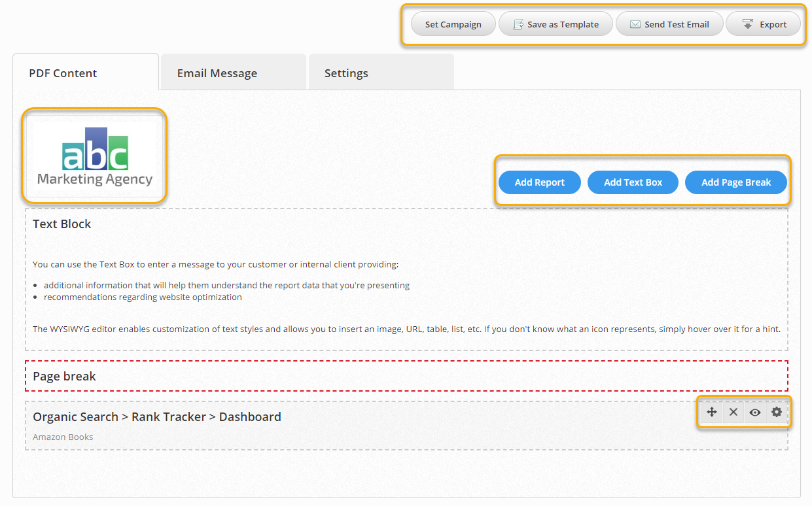Toggle report visibility with the eye icon
The width and height of the screenshot is (812, 506).
point(755,412)
